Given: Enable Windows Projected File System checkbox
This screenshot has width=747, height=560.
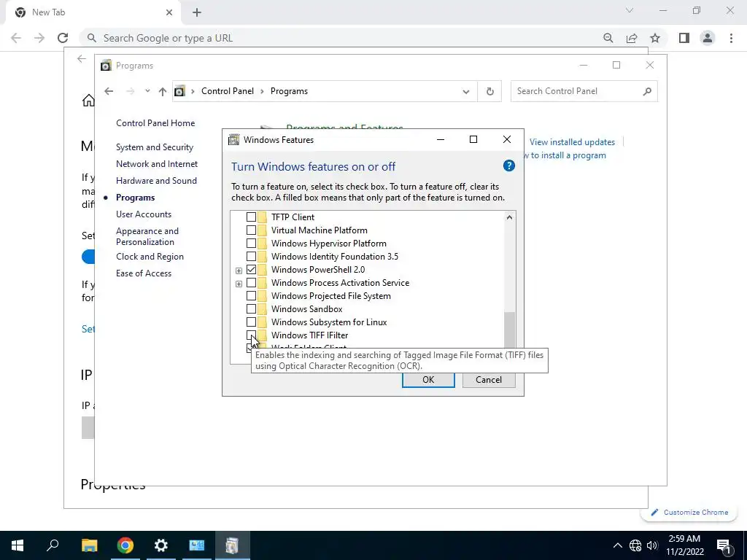Looking at the screenshot, I should [x=251, y=296].
